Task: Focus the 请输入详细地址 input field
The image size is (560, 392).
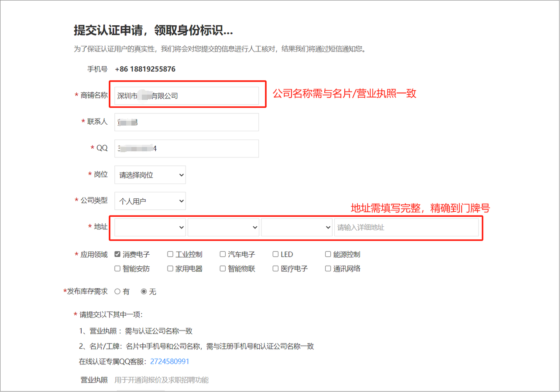Action: coord(406,227)
